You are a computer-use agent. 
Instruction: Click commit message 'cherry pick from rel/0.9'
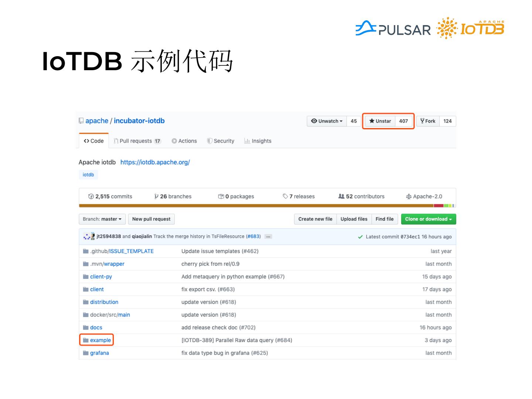[210, 264]
